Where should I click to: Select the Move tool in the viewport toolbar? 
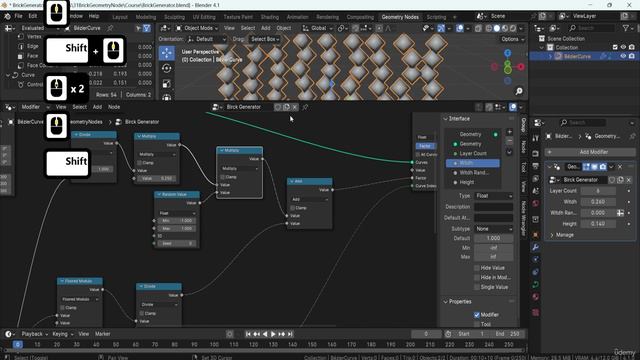tap(167, 53)
